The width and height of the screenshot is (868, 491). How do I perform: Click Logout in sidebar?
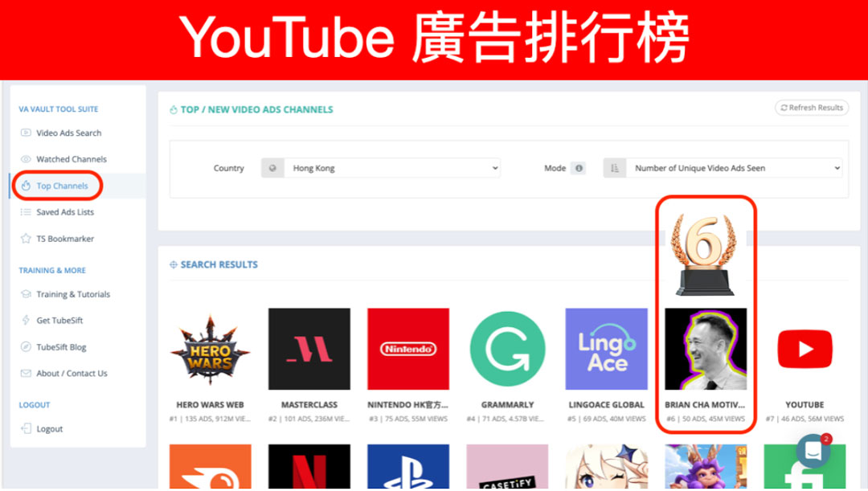coord(49,428)
